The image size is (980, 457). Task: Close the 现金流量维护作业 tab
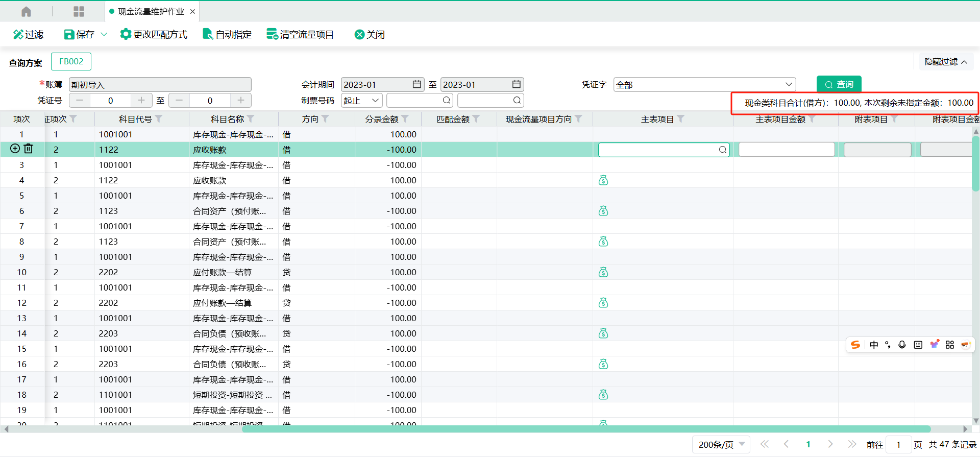tap(192, 12)
